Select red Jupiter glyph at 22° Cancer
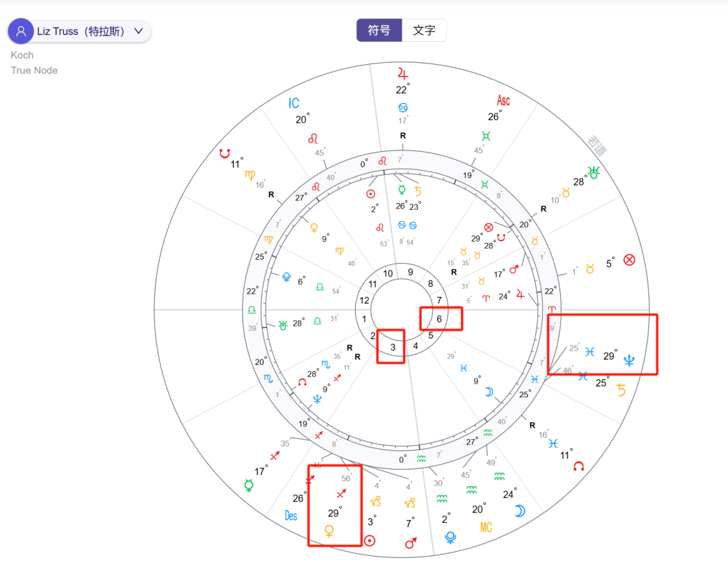This screenshot has height=566, width=728. point(402,74)
